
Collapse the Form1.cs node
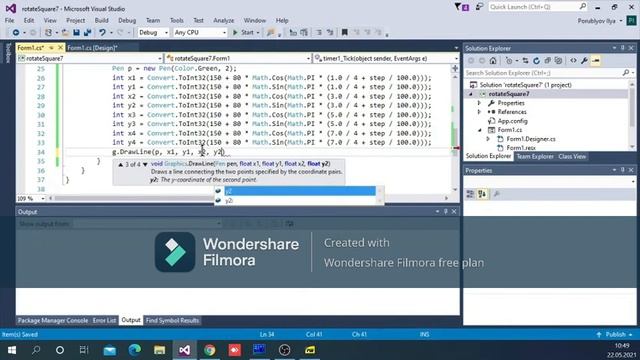click(x=480, y=130)
